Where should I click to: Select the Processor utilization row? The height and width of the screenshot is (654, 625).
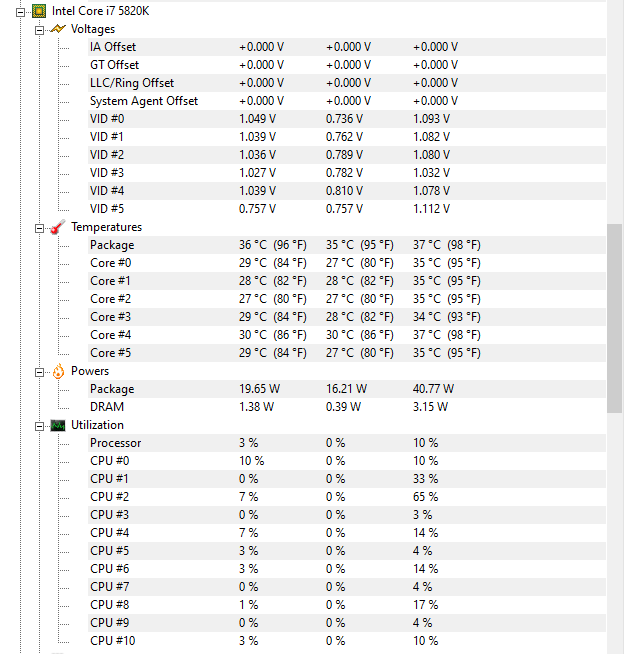[x=116, y=443]
